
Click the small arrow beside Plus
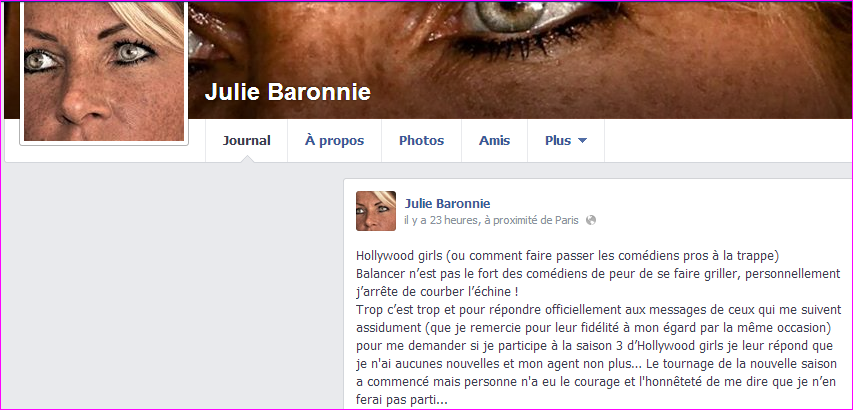[x=582, y=141]
